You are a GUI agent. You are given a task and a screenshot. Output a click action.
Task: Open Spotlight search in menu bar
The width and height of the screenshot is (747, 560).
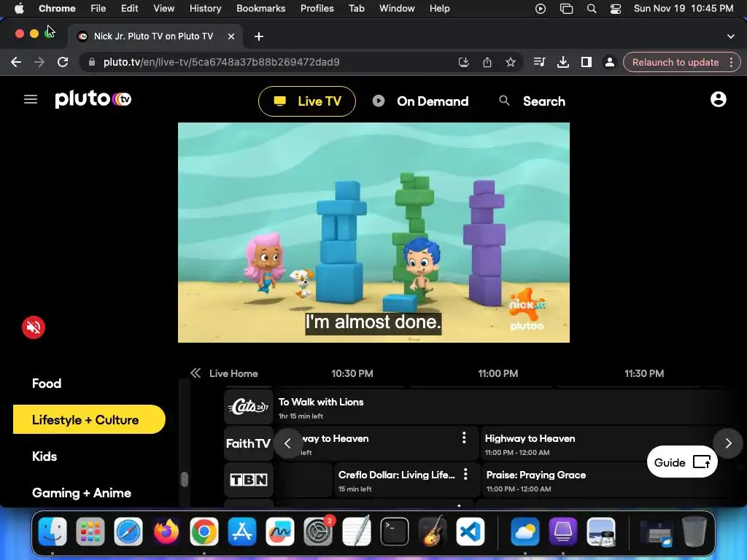coord(591,9)
